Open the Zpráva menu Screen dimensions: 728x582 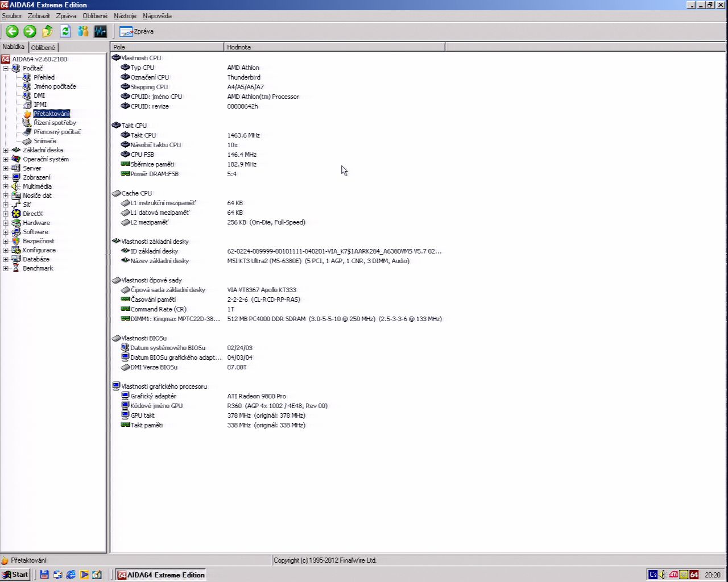pyautogui.click(x=66, y=16)
